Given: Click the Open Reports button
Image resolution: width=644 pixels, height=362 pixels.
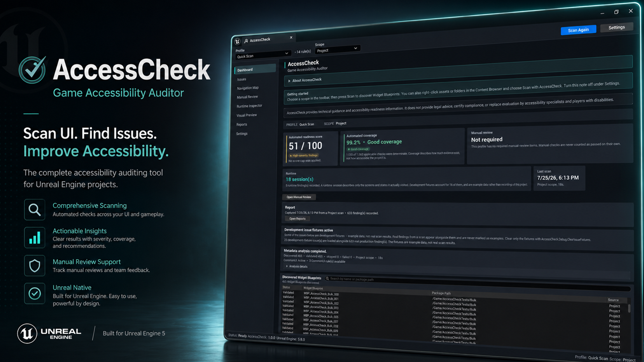Looking at the screenshot, I should coord(298,219).
